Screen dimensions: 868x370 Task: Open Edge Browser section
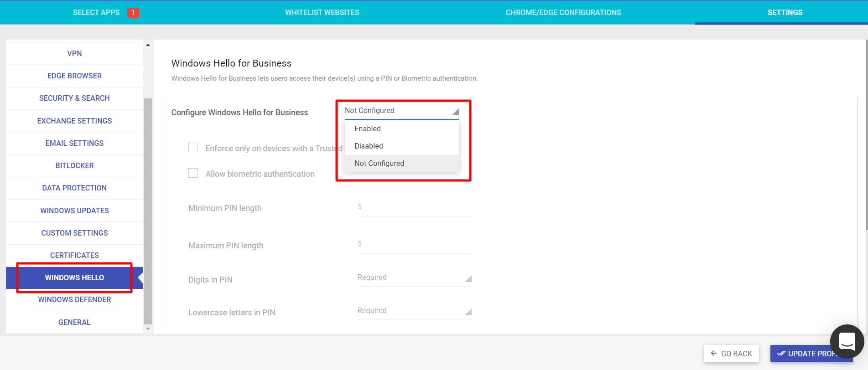coord(74,76)
